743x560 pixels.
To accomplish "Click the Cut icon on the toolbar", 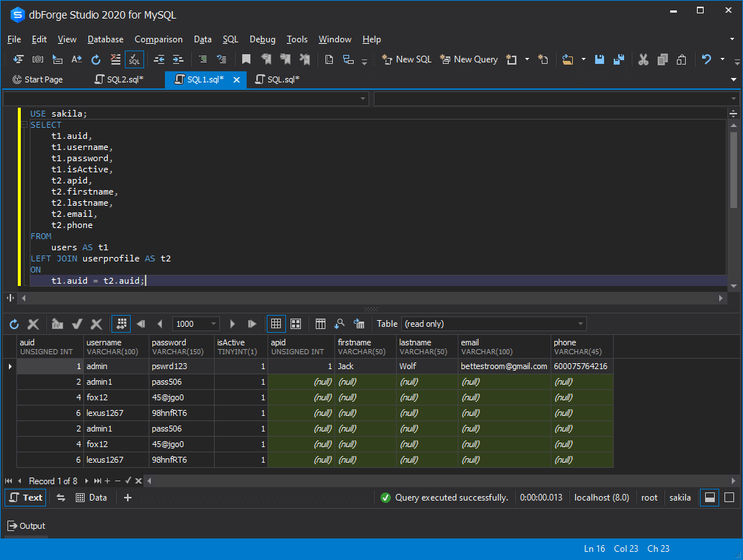I will (x=643, y=59).
